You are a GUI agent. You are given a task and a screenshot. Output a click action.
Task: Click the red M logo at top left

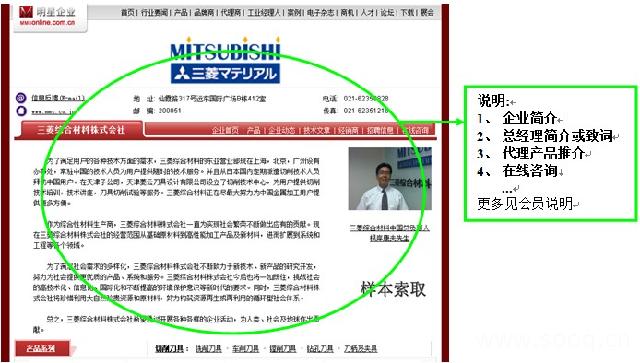click(25, 12)
